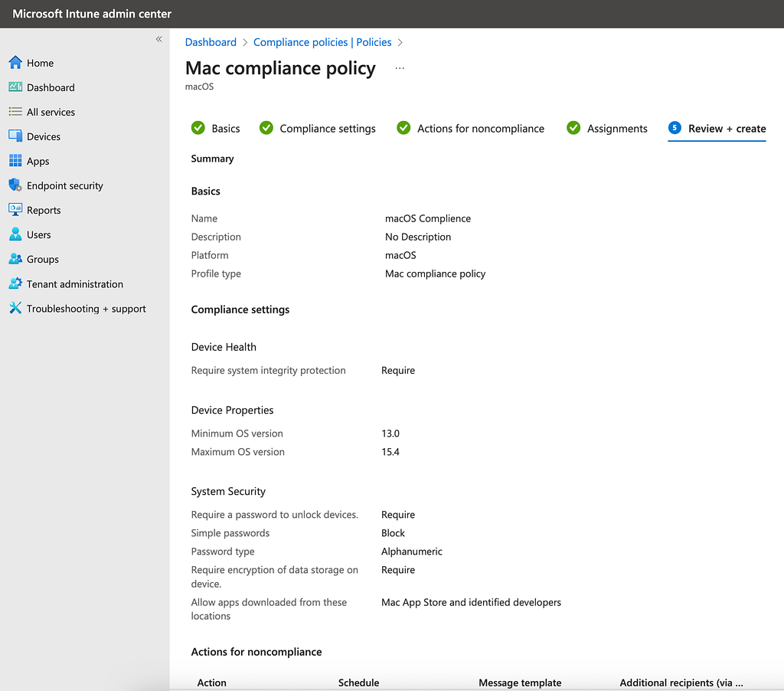Open Tenant administration in the sidebar
The image size is (784, 691).
tap(74, 283)
